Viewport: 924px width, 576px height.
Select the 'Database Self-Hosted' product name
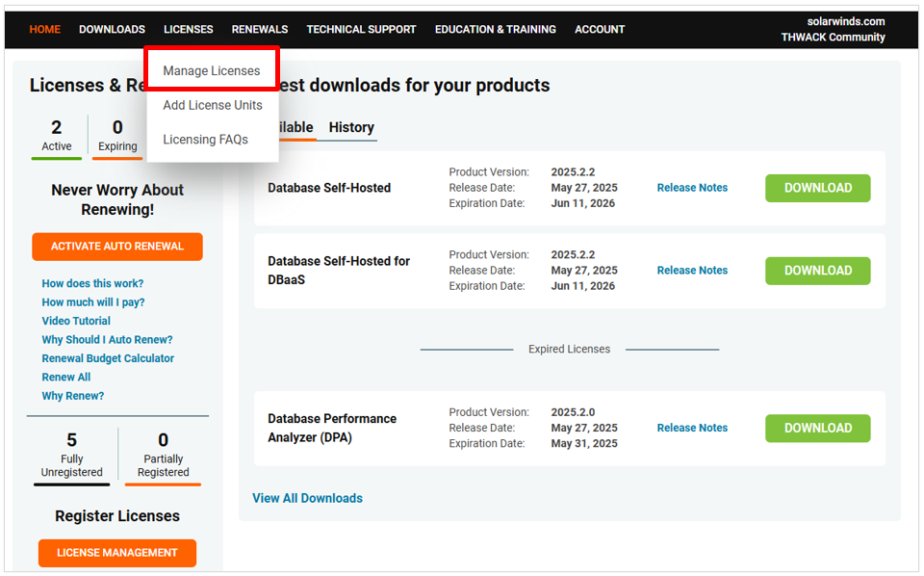point(329,188)
